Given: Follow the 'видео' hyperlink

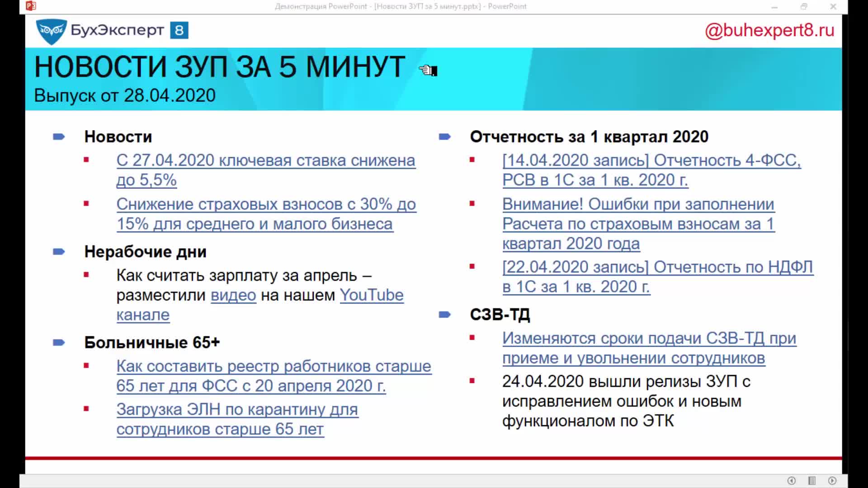Looking at the screenshot, I should point(233,296).
